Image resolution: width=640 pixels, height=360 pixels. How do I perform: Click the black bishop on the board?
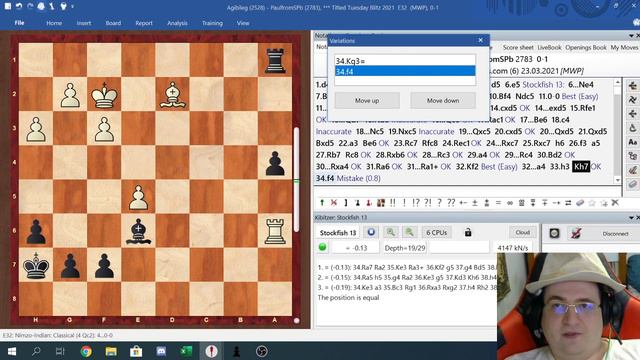(x=138, y=232)
